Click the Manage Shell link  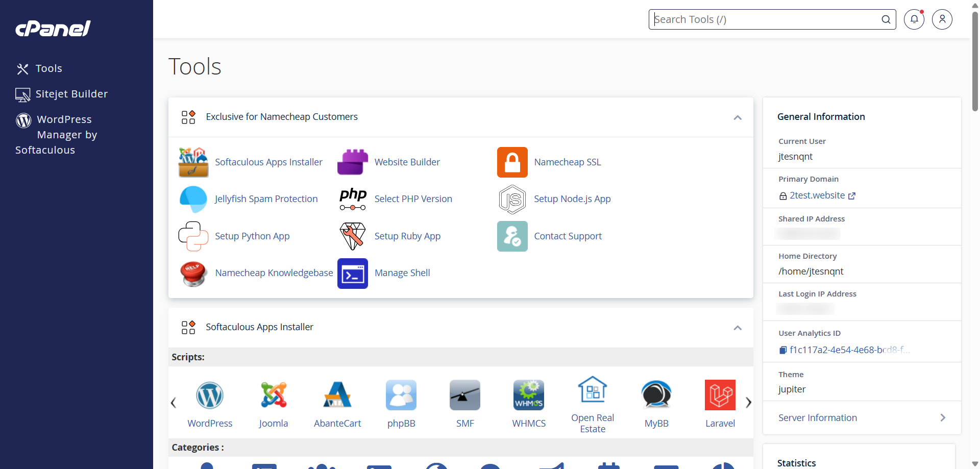pyautogui.click(x=402, y=273)
